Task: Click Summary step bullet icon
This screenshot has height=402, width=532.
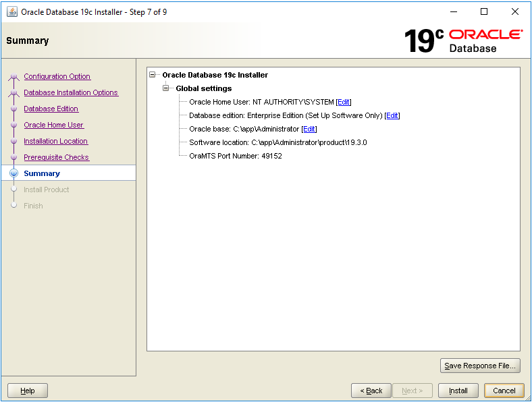Action: click(x=14, y=173)
